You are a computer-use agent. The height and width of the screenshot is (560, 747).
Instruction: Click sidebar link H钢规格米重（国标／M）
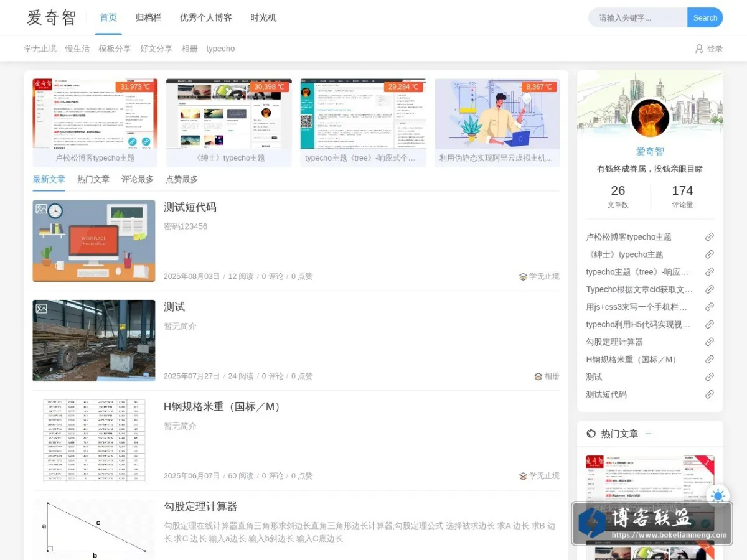pos(633,359)
